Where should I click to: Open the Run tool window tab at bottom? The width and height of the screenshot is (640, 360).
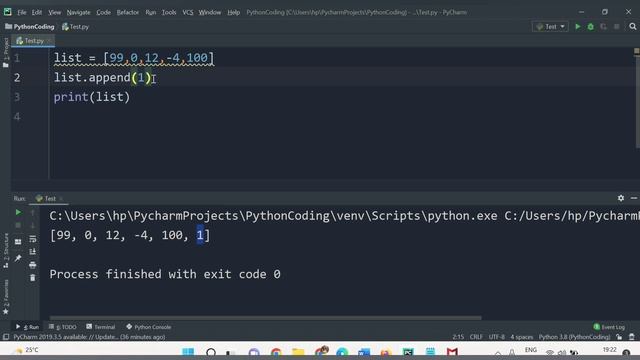coord(27,327)
